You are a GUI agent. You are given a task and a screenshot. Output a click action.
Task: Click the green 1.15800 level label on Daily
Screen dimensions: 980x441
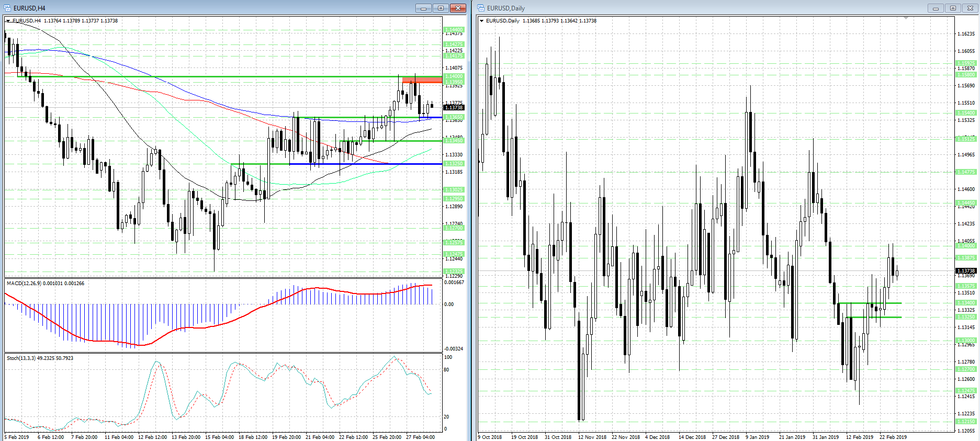tap(966, 75)
